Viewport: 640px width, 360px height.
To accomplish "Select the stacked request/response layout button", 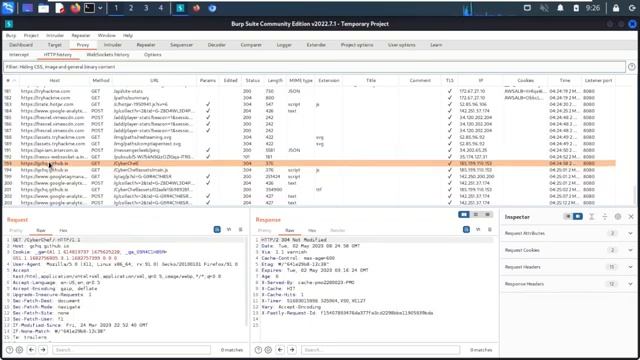I will [476, 214].
